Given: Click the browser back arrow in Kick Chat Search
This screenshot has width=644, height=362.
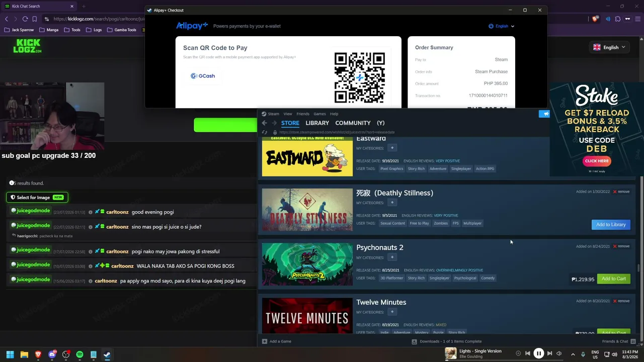Looking at the screenshot, I should (x=7, y=19).
